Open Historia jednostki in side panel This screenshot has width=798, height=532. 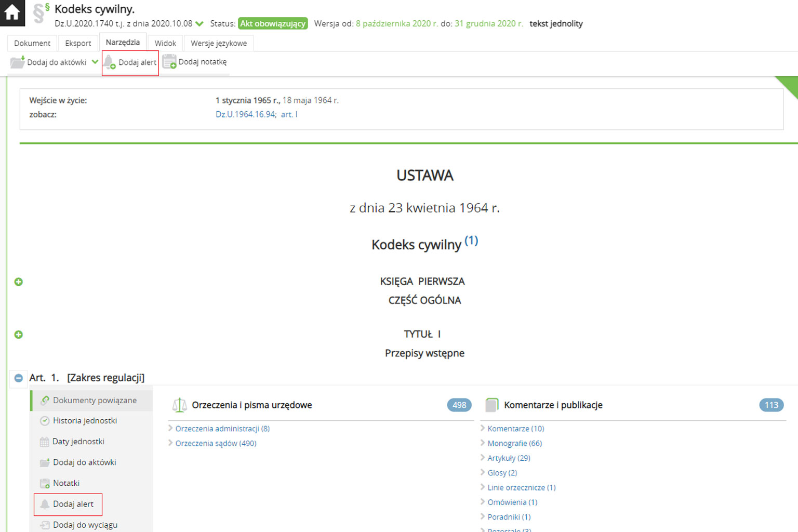coord(85,421)
